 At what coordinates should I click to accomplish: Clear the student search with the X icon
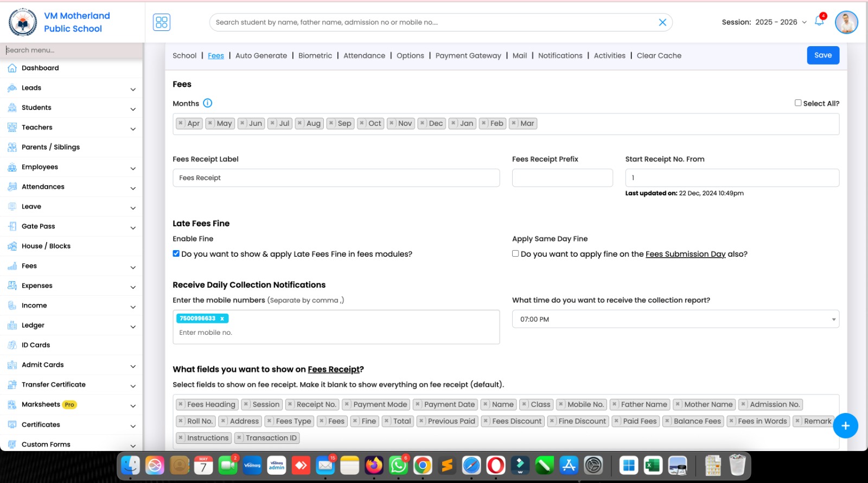pyautogui.click(x=662, y=22)
